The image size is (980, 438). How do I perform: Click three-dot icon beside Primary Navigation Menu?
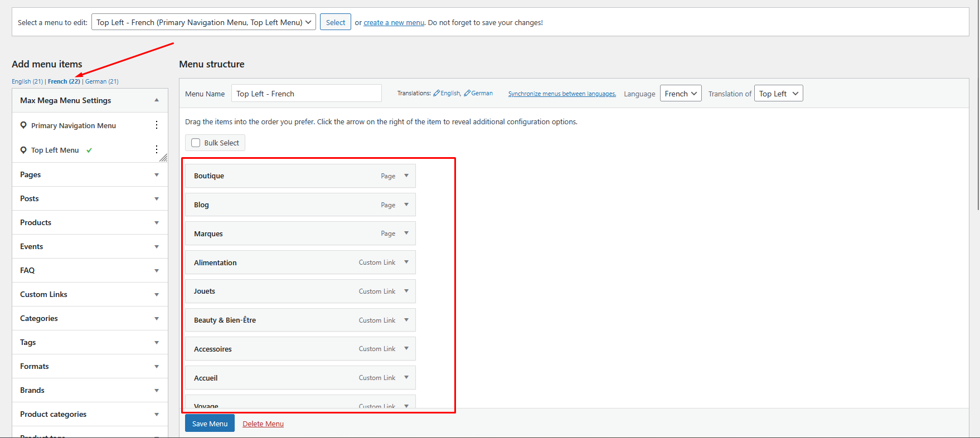(x=157, y=125)
